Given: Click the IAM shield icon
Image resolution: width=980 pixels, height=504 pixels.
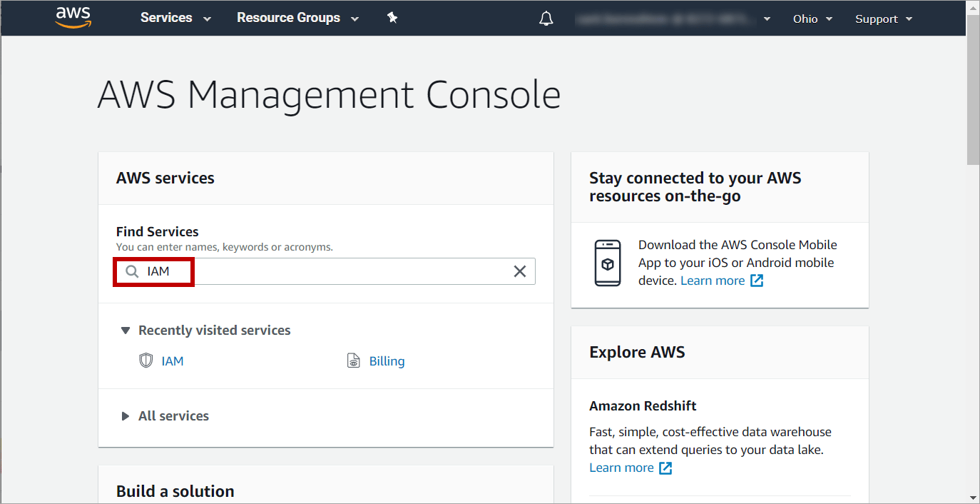Looking at the screenshot, I should [x=146, y=361].
